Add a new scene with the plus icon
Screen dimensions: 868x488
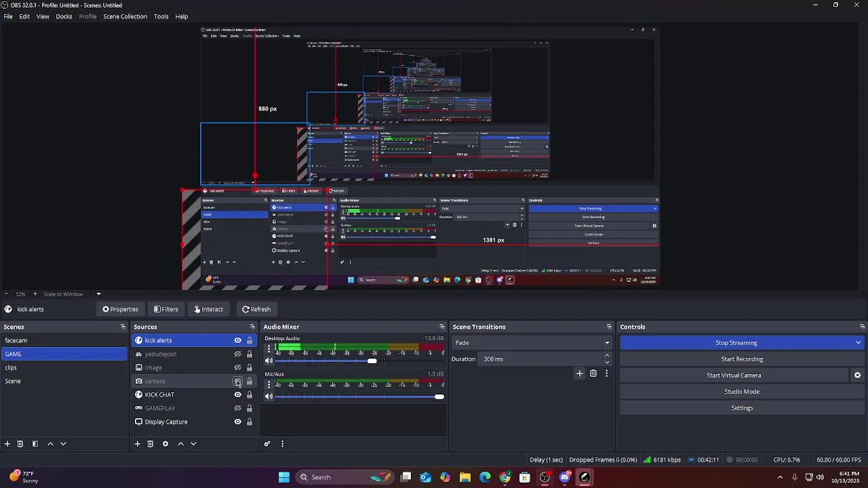pos(7,444)
